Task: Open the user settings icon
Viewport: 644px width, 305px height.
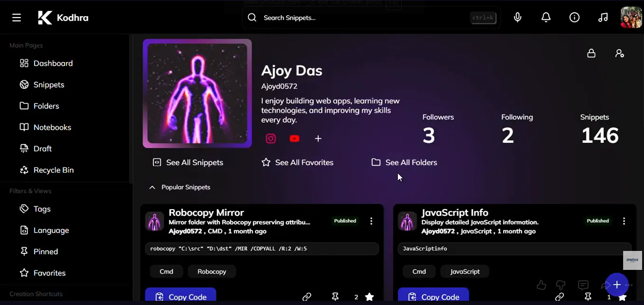Action: coord(620,53)
